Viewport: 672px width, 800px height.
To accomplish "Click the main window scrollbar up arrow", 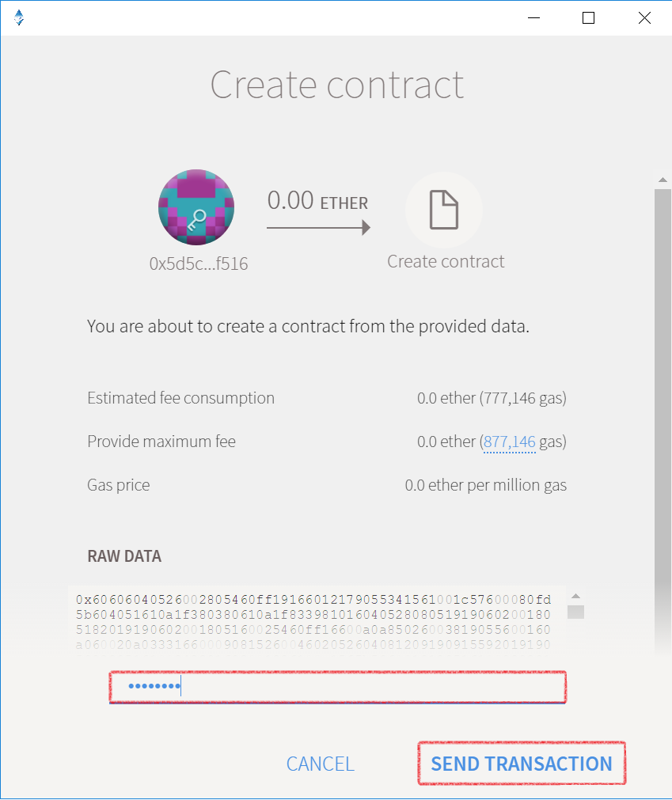I will click(x=663, y=180).
